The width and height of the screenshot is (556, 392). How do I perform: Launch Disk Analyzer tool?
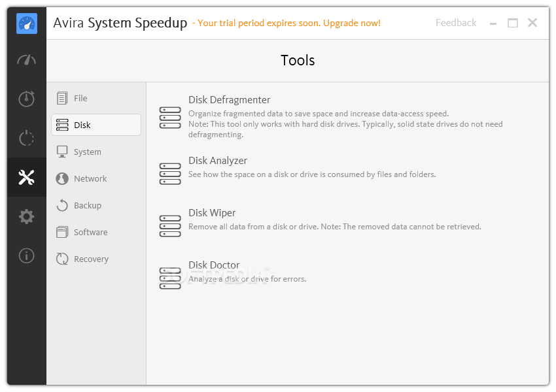click(218, 161)
